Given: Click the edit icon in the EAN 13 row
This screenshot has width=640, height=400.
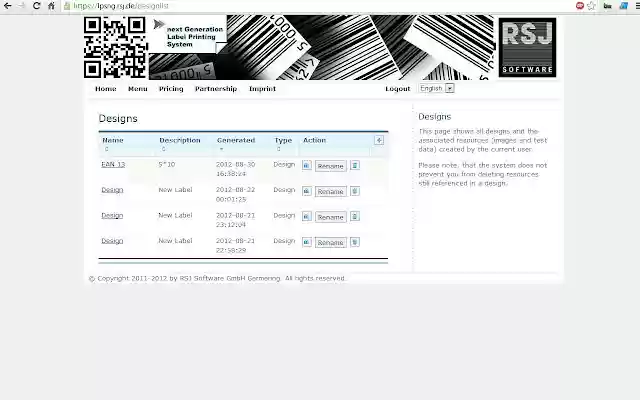Looking at the screenshot, I should tap(307, 165).
